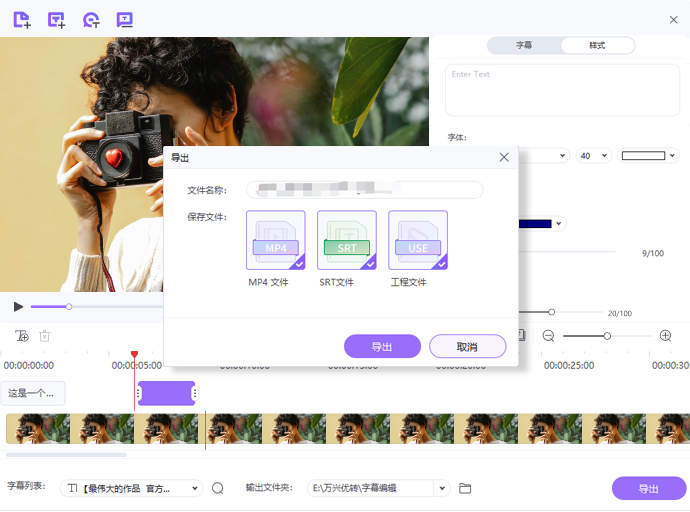The image size is (690, 512).
Task: Click the bottom 导出 button
Action: coord(649,488)
